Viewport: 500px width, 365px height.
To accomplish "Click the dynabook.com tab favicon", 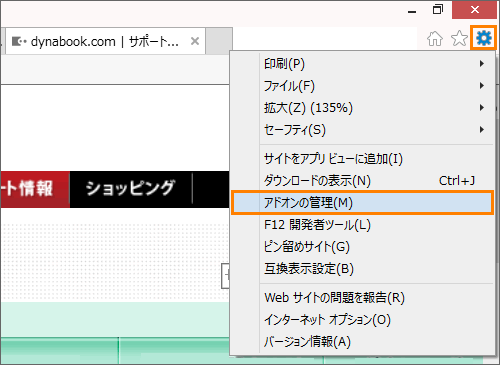I will [19, 42].
